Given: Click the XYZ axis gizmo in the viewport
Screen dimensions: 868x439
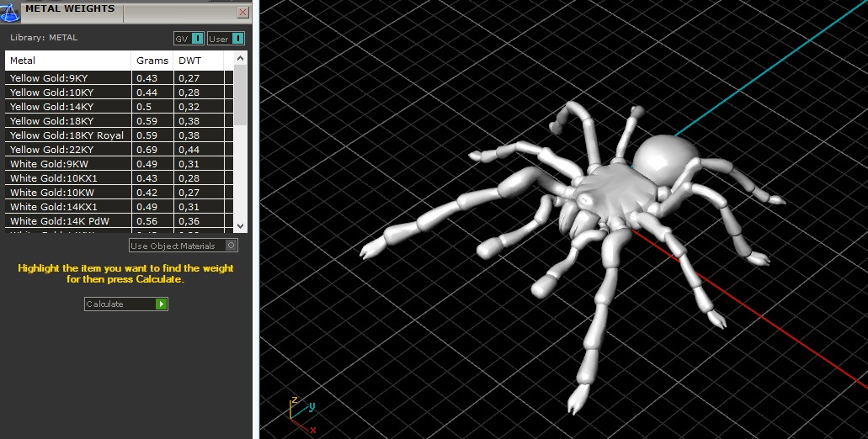Looking at the screenshot, I should (x=302, y=415).
